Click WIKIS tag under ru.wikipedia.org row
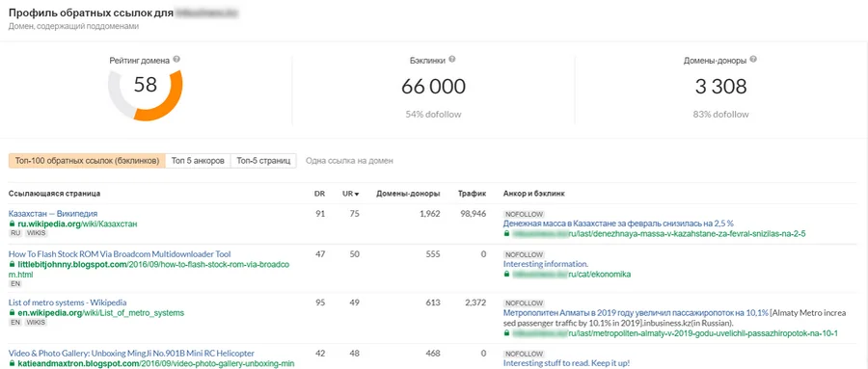The width and height of the screenshot is (868, 369). [x=37, y=233]
